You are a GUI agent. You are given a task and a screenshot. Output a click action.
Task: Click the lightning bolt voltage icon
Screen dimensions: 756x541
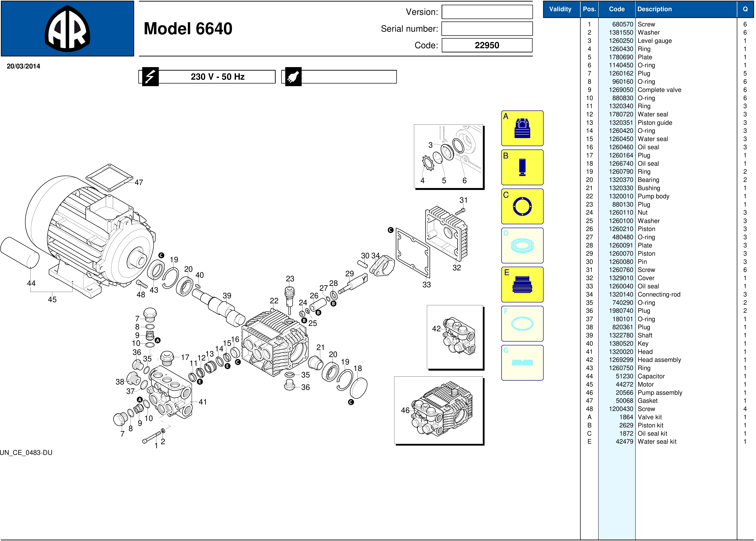tap(150, 77)
